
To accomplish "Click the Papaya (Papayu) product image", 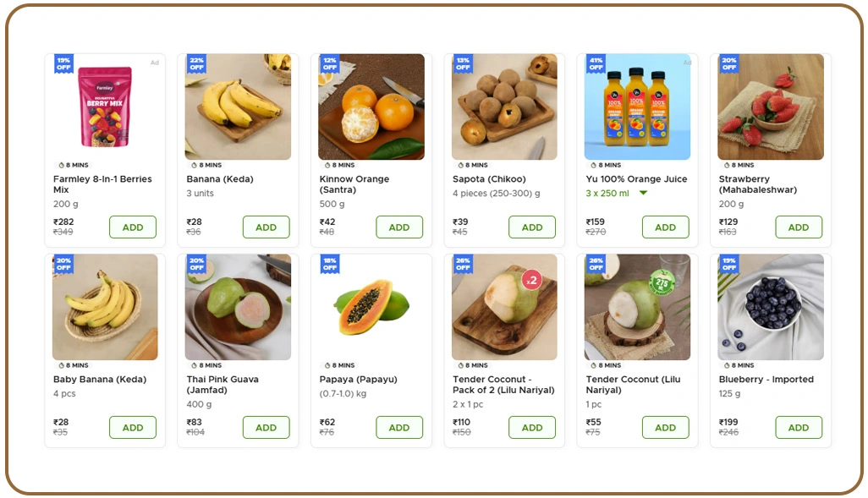I will (x=371, y=309).
